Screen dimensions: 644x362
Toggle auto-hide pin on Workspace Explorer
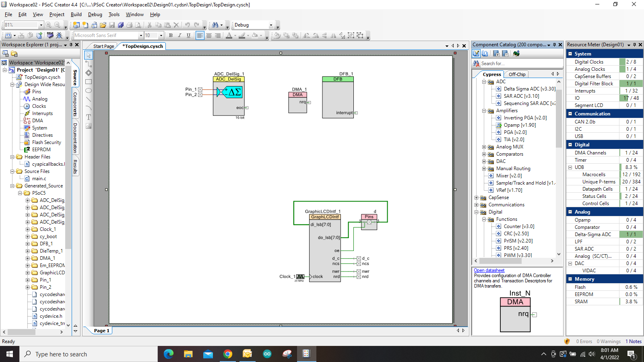[x=71, y=45]
